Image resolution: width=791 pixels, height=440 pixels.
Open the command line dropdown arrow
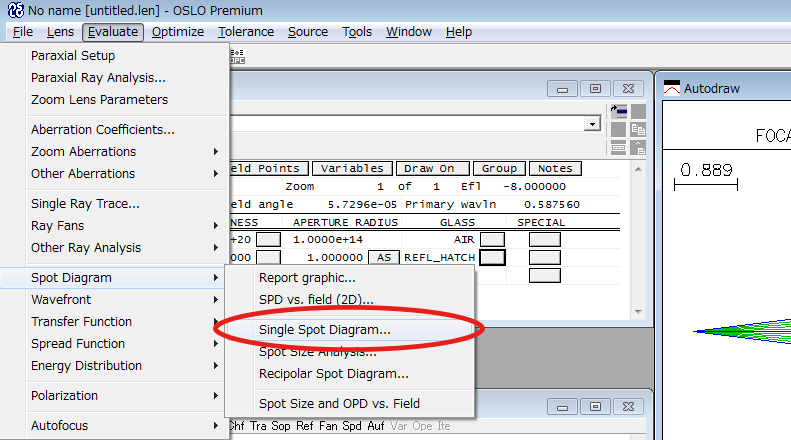point(594,124)
